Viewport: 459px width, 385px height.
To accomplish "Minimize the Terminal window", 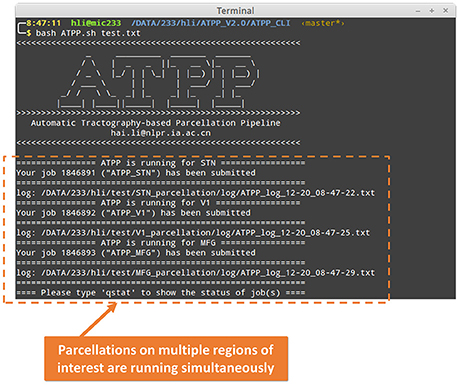I will pos(418,11).
